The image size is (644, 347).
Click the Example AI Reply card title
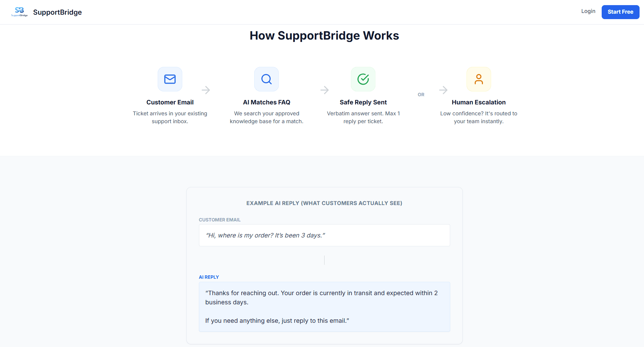(324, 203)
